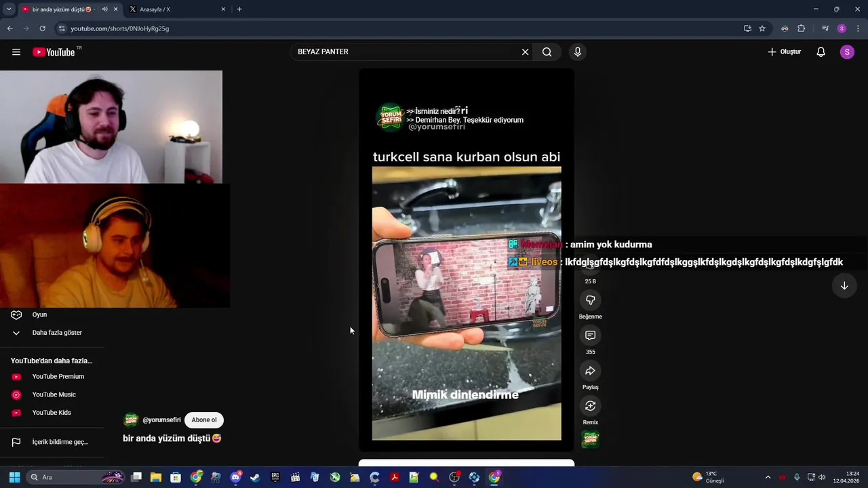This screenshot has width=868, height=488.
Task: View site information icon in address bar
Action: [x=62, y=28]
